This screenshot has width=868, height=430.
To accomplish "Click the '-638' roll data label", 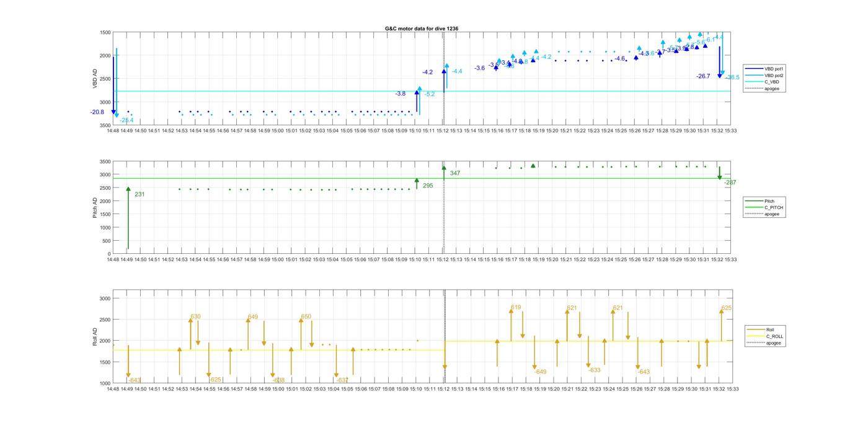I will click(278, 380).
